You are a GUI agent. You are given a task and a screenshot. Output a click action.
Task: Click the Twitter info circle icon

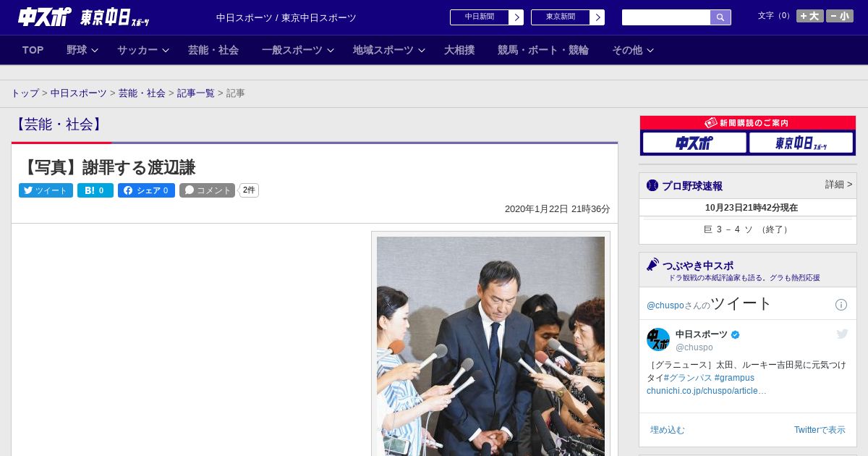pyautogui.click(x=841, y=305)
